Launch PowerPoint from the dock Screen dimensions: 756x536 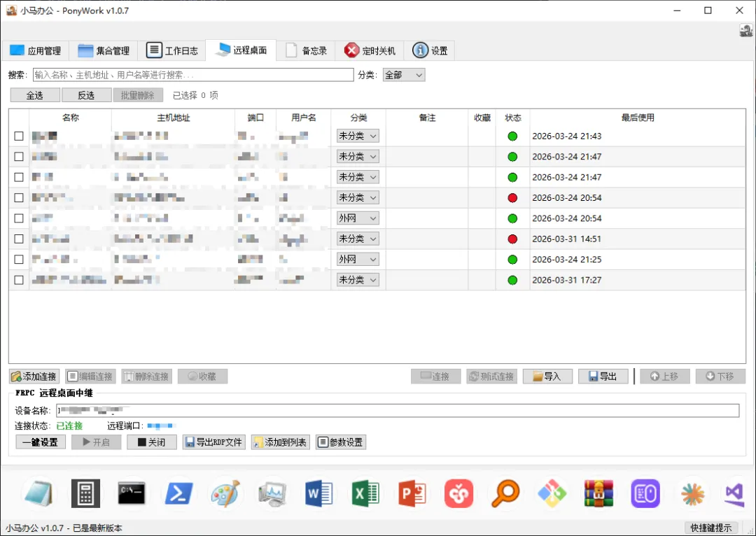(x=412, y=493)
